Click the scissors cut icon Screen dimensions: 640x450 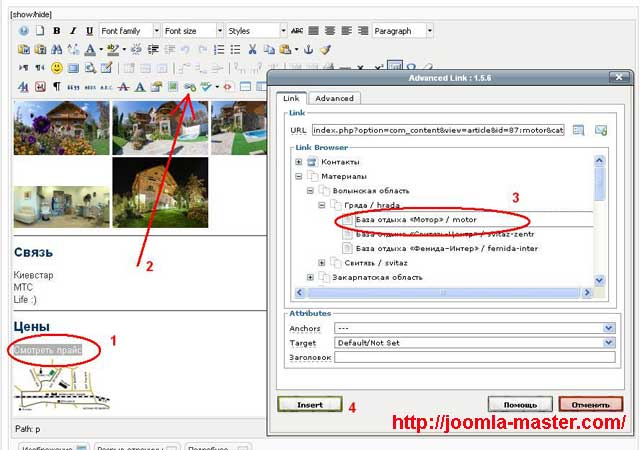tap(253, 49)
